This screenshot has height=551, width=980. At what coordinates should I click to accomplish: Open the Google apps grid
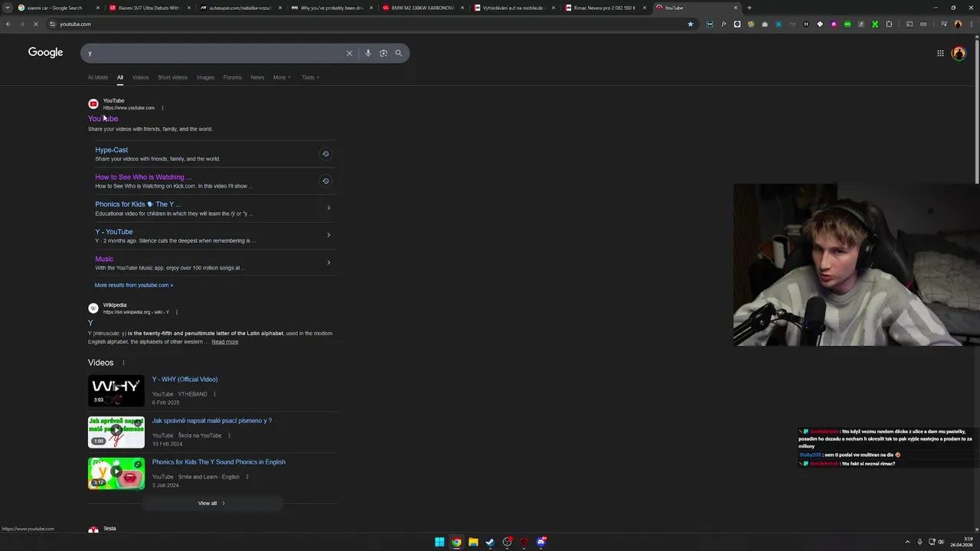940,53
